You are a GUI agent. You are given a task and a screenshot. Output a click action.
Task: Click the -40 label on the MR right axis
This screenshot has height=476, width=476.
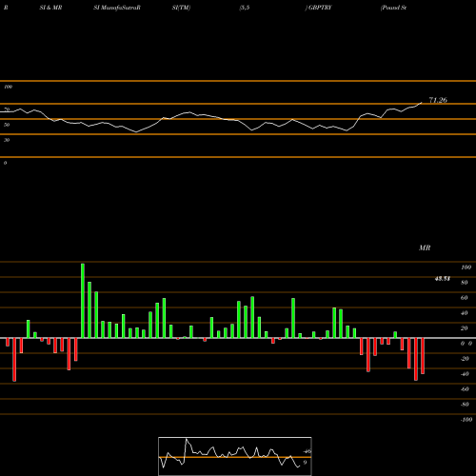[465, 374]
